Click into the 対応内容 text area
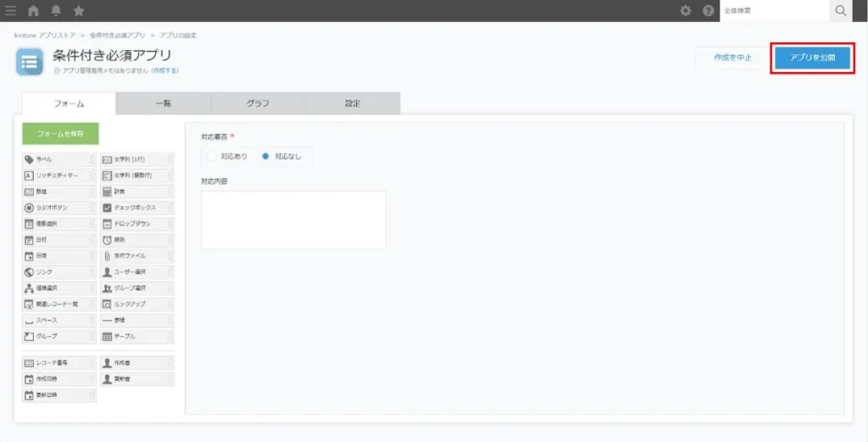The image size is (868, 442). click(293, 220)
